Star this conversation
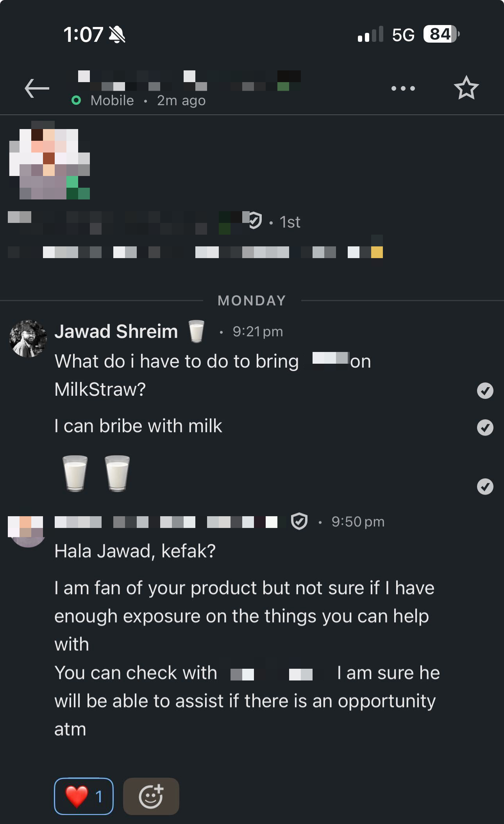The height and width of the screenshot is (824, 504). point(466,88)
